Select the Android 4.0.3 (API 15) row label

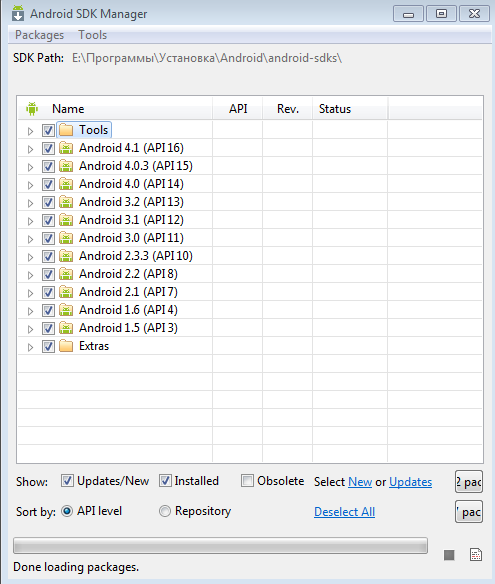(136, 166)
